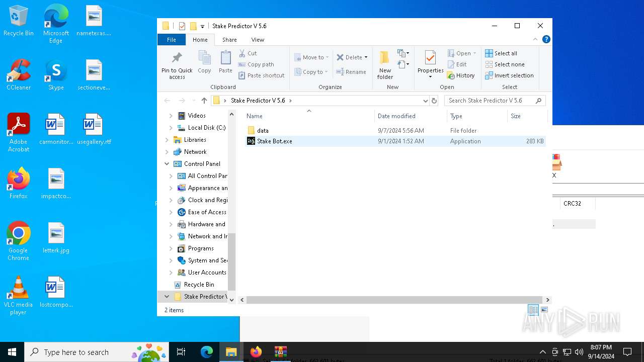Screen dimensions: 644x362
Task: Sort by Size column header
Action: click(x=527, y=116)
